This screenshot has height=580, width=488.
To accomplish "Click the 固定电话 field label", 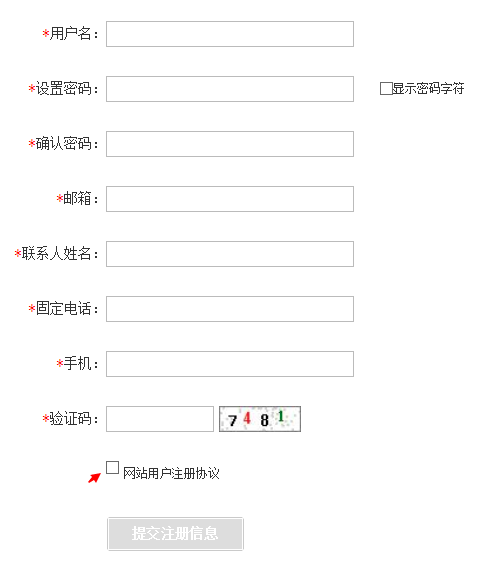I will [64, 308].
